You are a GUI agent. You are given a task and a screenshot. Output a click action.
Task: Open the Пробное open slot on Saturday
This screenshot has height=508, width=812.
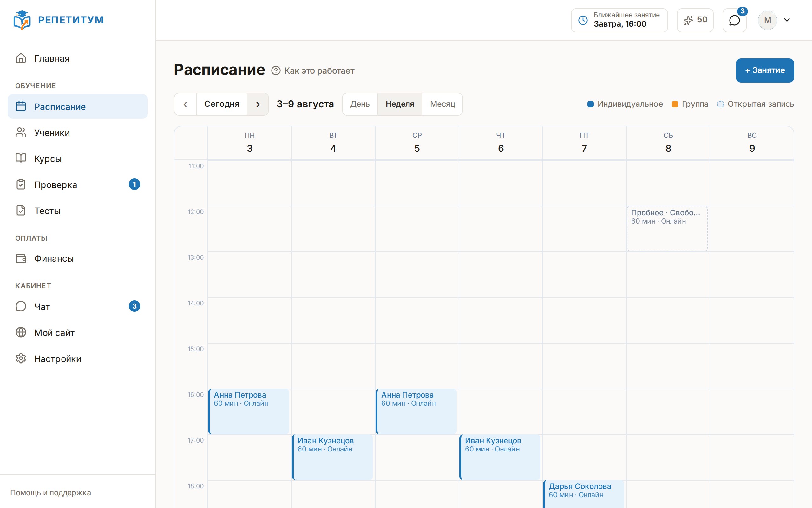click(667, 229)
